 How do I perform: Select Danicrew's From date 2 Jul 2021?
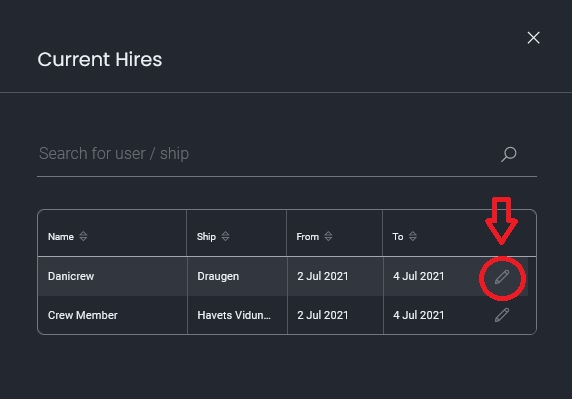pos(322,276)
